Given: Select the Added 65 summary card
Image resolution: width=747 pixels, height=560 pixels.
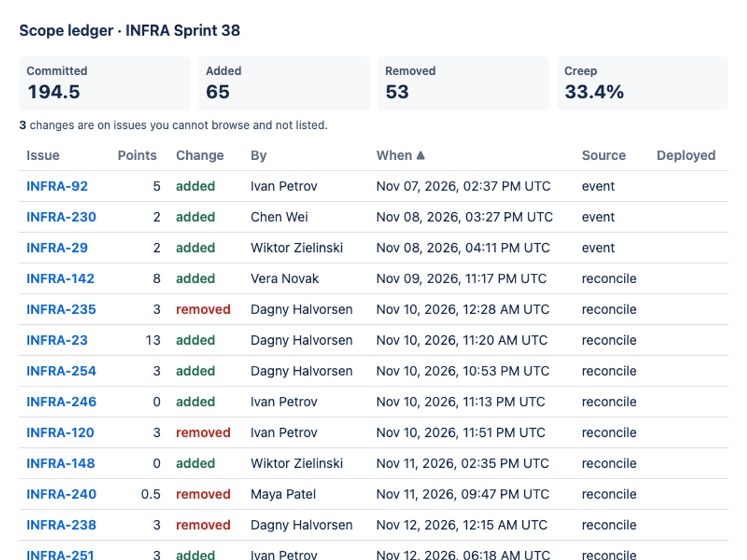Looking at the screenshot, I should pyautogui.click(x=284, y=83).
